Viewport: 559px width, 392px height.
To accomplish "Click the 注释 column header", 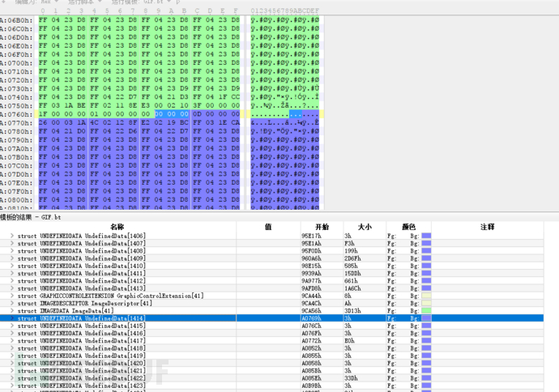I will [488, 227].
